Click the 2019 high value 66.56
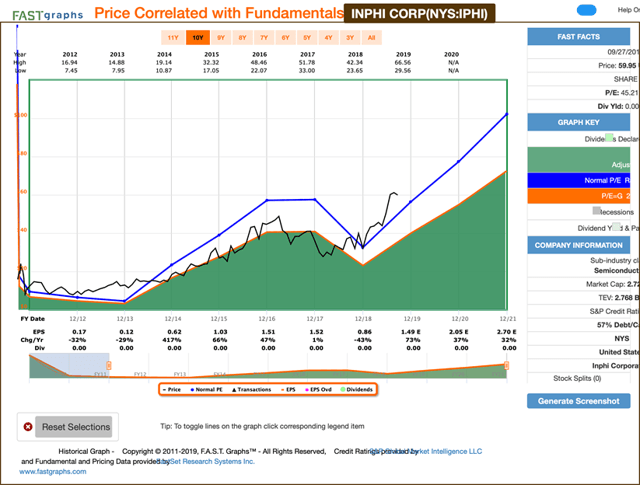Screen dimensions: 640x485 click(403, 62)
